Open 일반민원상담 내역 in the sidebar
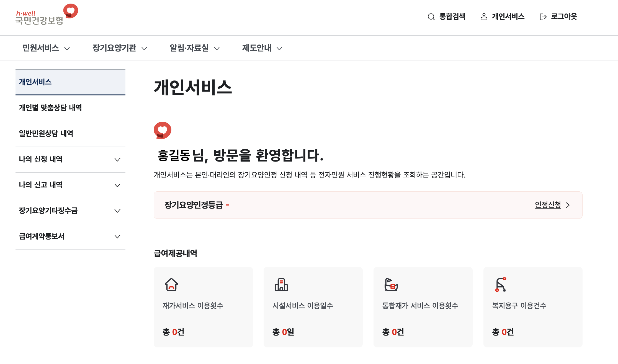 (70, 134)
